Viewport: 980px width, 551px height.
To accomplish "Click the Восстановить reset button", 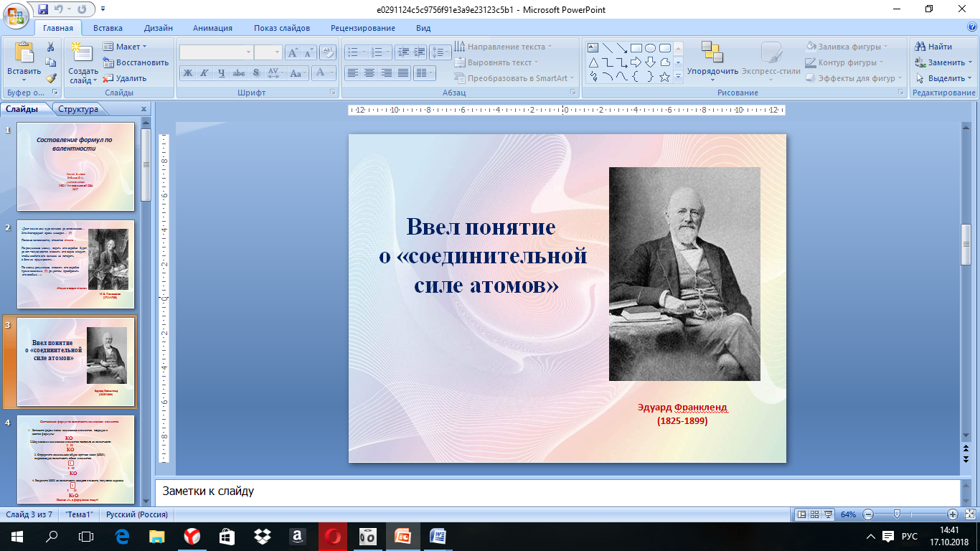I will [x=136, y=62].
